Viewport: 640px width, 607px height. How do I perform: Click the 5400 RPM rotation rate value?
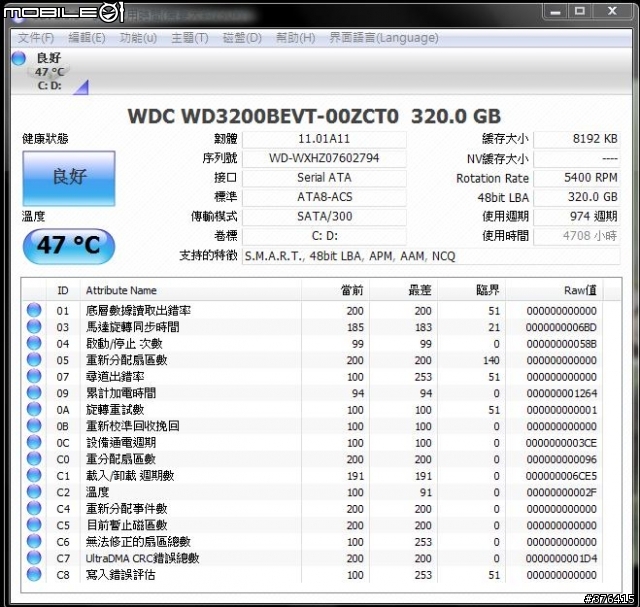pyautogui.click(x=576, y=178)
